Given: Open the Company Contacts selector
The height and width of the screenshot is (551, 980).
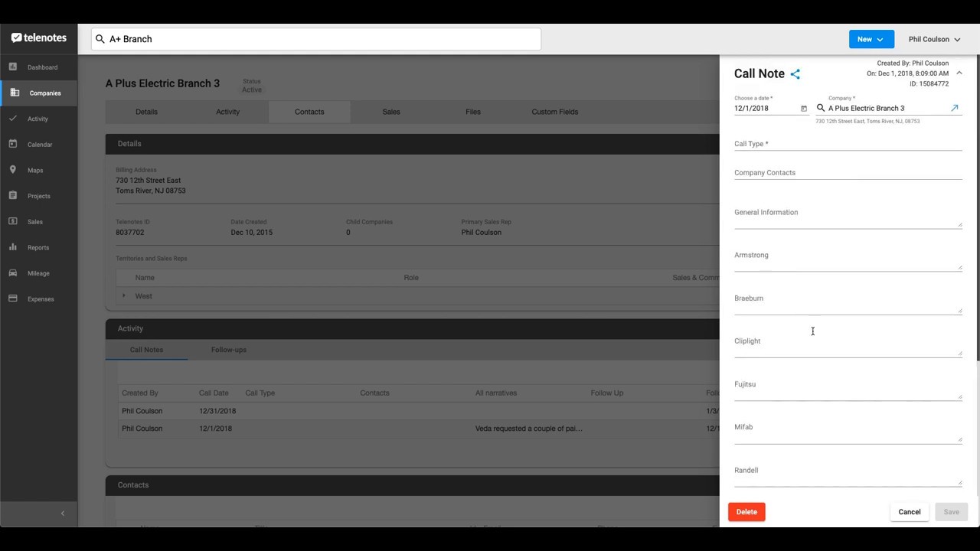Looking at the screenshot, I should click(848, 172).
